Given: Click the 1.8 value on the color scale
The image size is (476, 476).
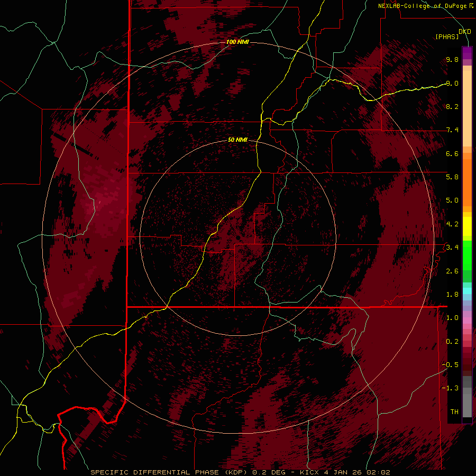Looking at the screenshot, I should pyautogui.click(x=452, y=295).
